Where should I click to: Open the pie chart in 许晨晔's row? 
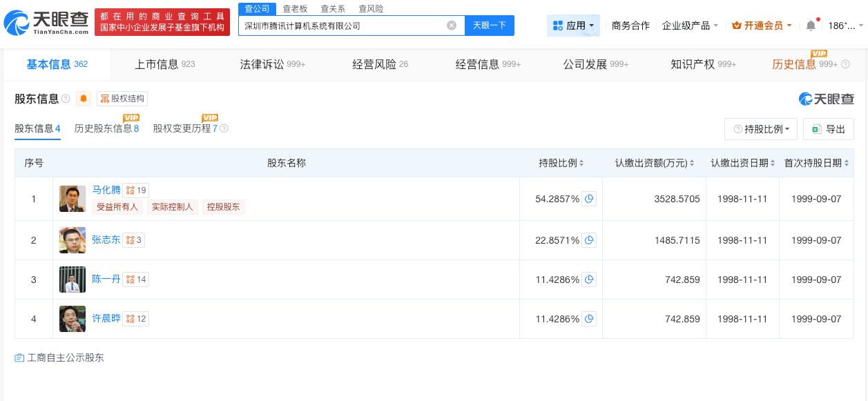[589, 318]
